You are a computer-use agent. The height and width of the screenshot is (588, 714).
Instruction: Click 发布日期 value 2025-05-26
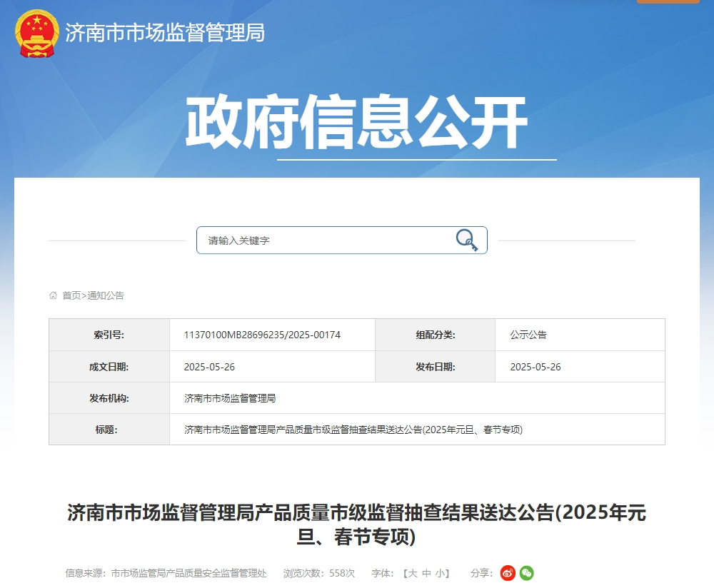pyautogui.click(x=535, y=367)
